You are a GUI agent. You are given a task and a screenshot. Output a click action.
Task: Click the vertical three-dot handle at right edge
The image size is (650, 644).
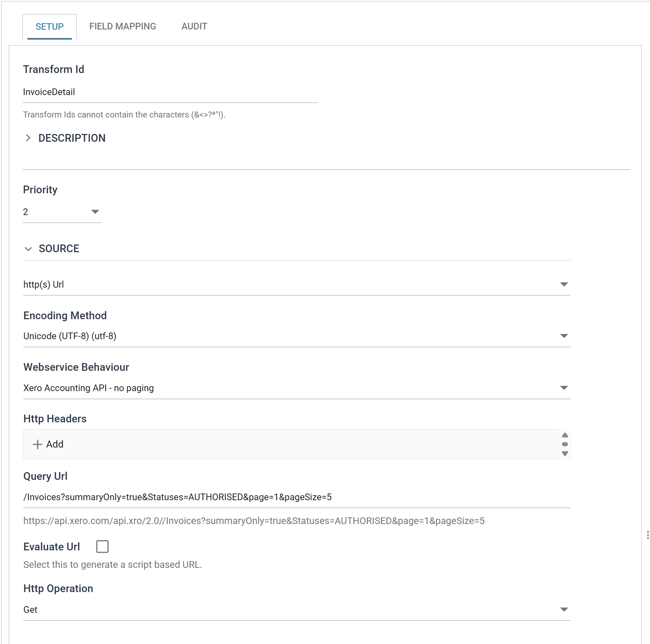(x=648, y=535)
